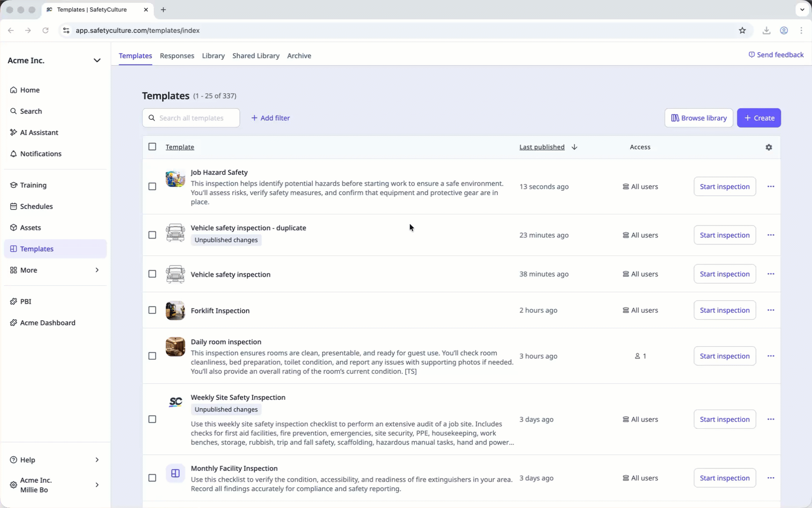This screenshot has height=508, width=812.
Task: Open more options for Weekly Site Safety Inspection
Action: pos(770,419)
